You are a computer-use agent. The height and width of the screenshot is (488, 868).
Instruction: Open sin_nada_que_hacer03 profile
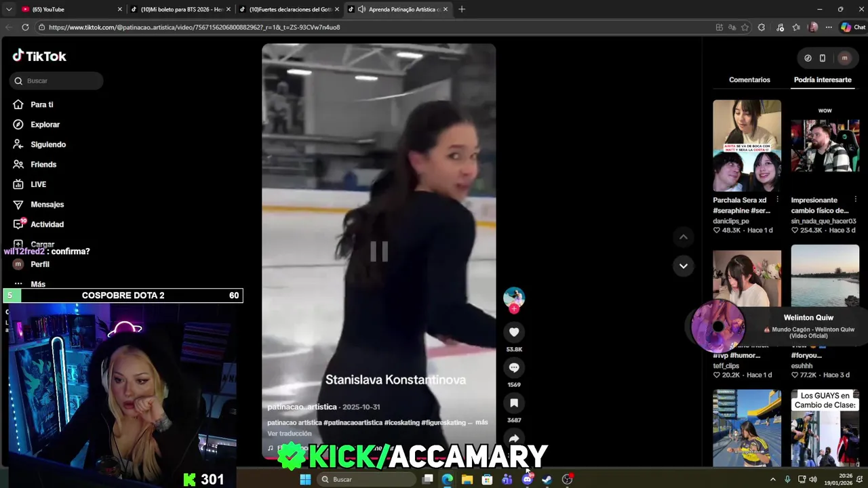[823, 221]
